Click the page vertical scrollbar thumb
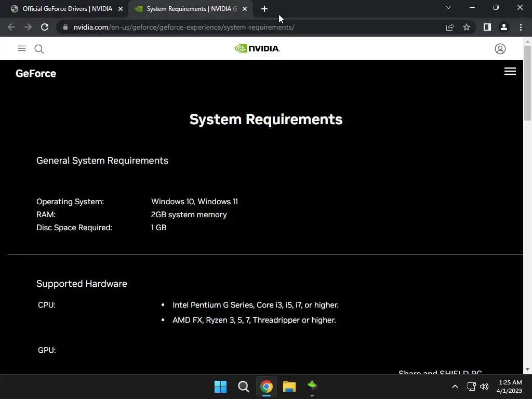The height and width of the screenshot is (399, 532). (x=527, y=83)
